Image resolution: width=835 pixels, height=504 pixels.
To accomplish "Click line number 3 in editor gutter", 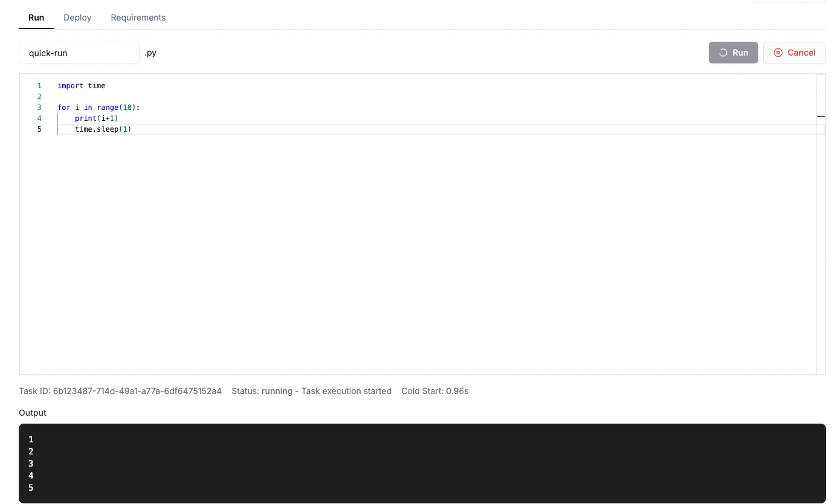I will [39, 108].
